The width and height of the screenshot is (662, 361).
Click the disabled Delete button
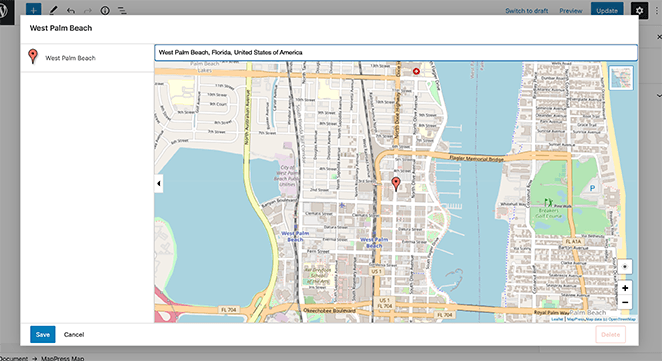[x=610, y=334]
